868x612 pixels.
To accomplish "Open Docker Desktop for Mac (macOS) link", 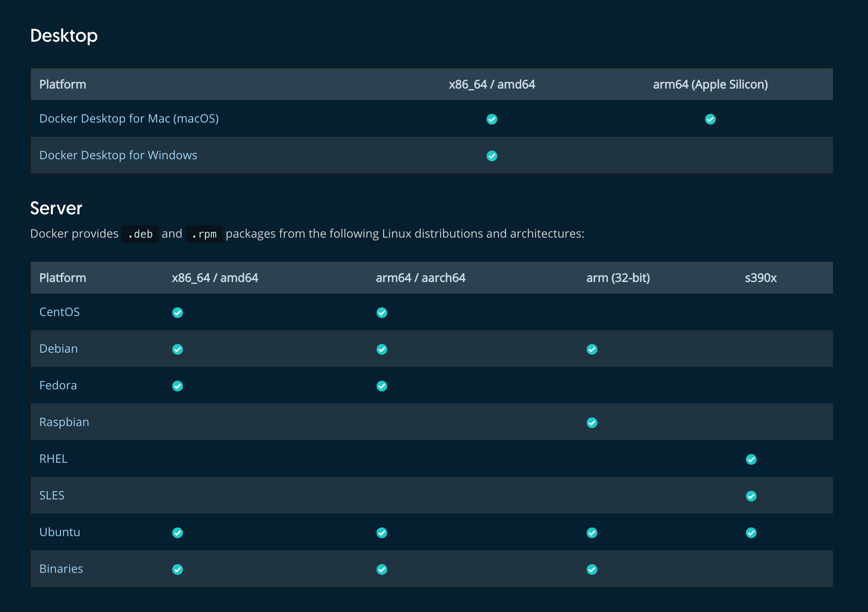I will pyautogui.click(x=129, y=118).
